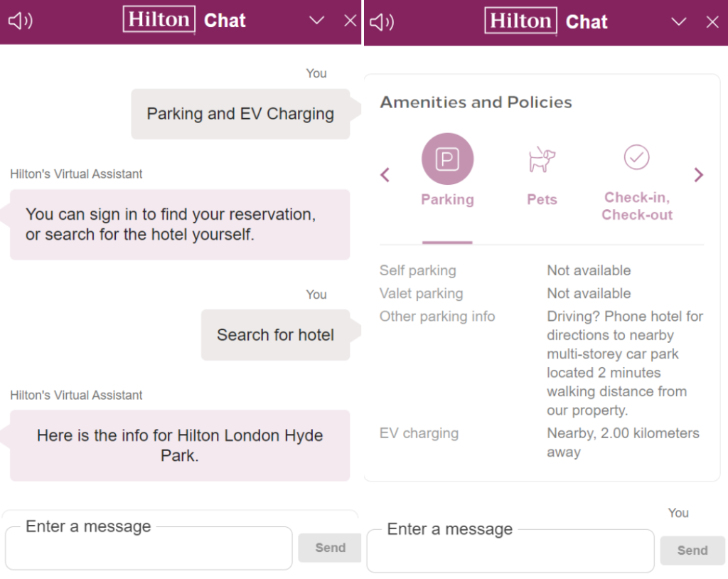Focus the left Enter a message field
This screenshot has height=579, width=728.
pos(149,548)
